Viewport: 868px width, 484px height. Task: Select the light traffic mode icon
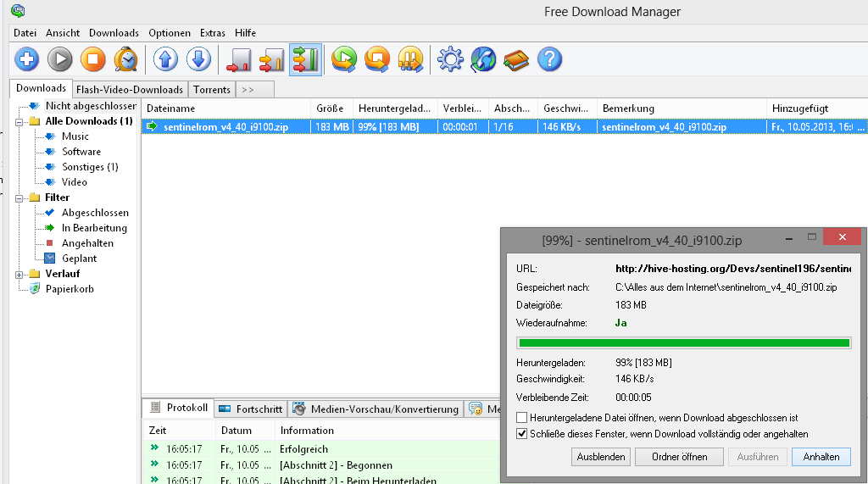pyautogui.click(x=238, y=59)
